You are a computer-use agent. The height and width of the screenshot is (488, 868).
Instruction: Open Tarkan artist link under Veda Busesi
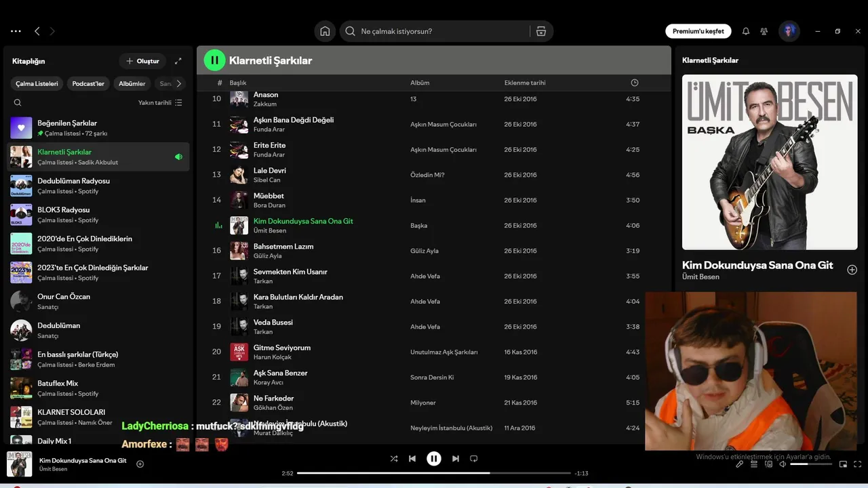[263, 332]
